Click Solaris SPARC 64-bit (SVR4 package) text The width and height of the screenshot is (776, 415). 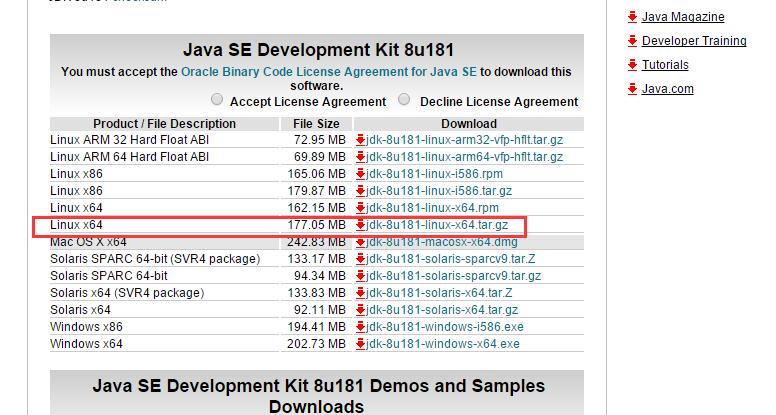(155, 259)
